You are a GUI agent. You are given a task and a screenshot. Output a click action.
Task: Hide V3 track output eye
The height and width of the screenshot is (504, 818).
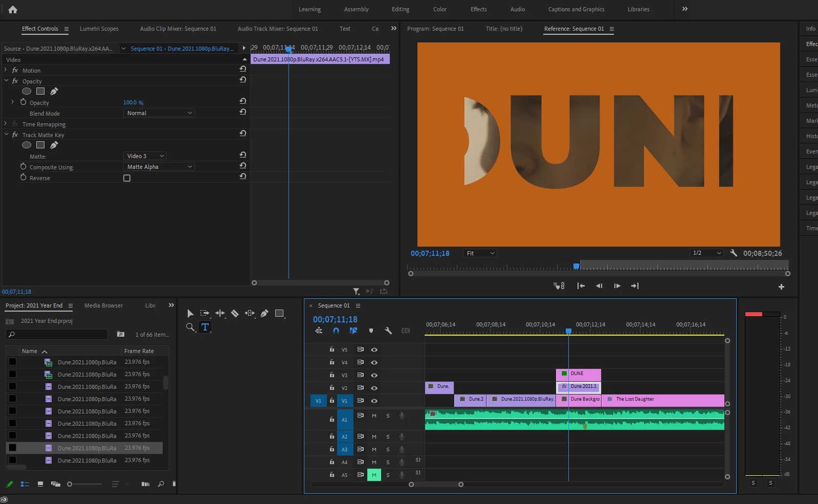(x=374, y=375)
